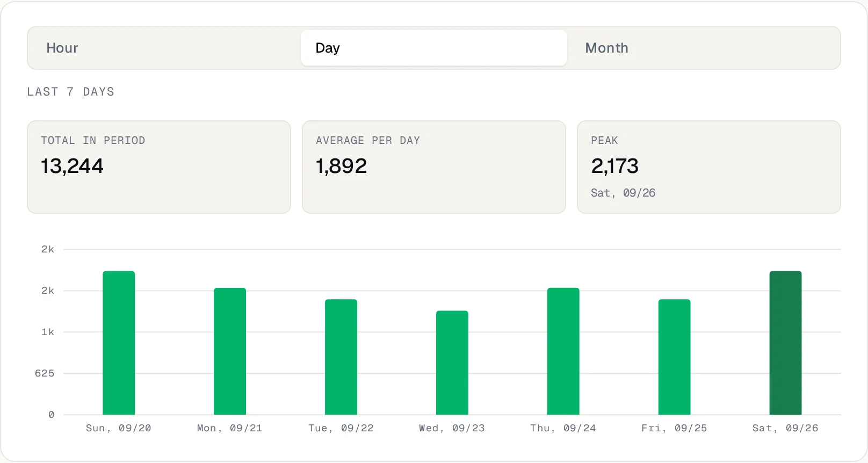This screenshot has height=463, width=868.
Task: Click the 'Thu, 09/24' axis label
Action: click(x=563, y=428)
